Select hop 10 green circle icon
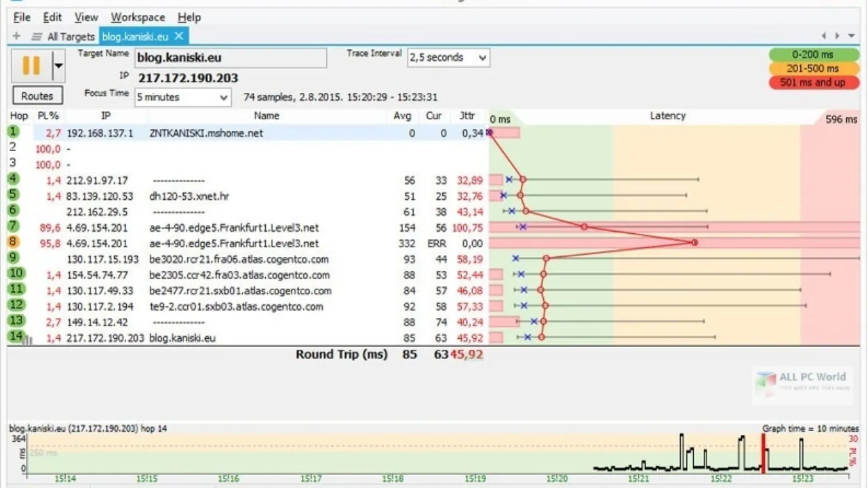 [16, 273]
